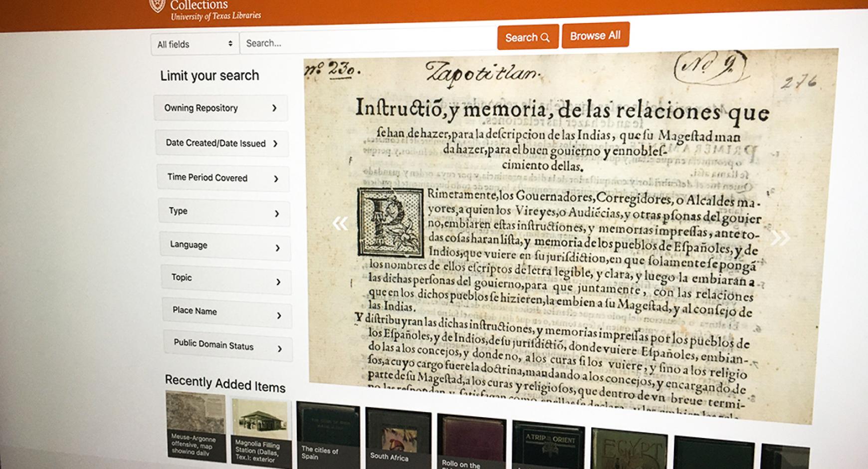Go to previous carousel slide arrow
Screen dimensions: 868x469
click(340, 223)
